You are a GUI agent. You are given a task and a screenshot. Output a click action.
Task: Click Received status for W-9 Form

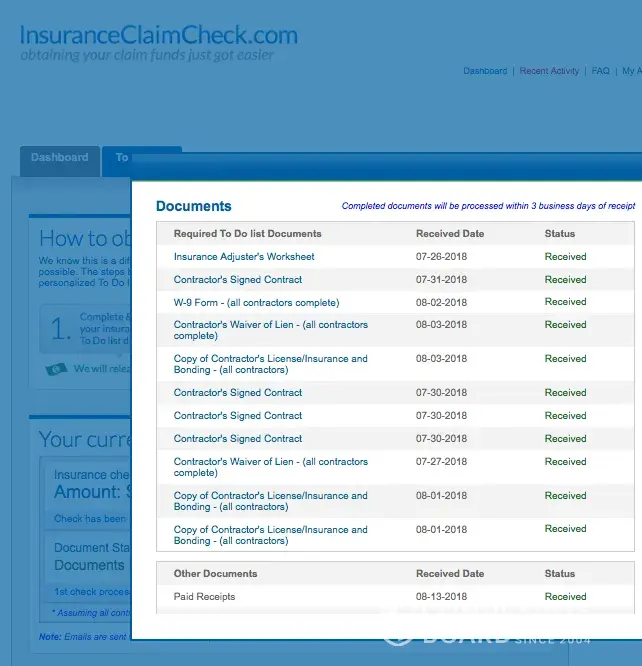pos(565,302)
